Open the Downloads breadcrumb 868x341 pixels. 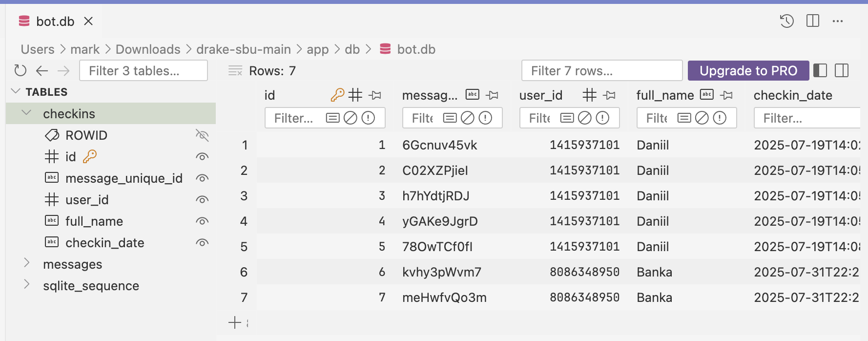[148, 49]
